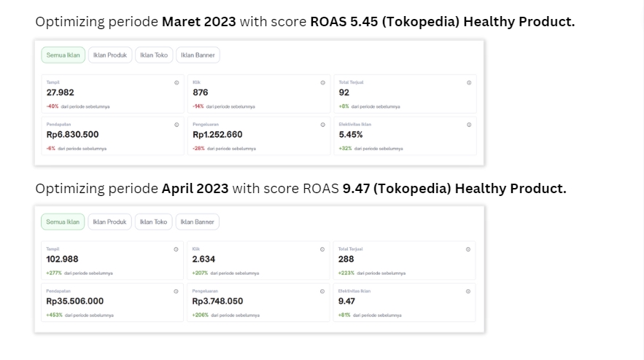Click info icon on Efektivitas Iklan 9.47 card
644x360 pixels.
(468, 291)
